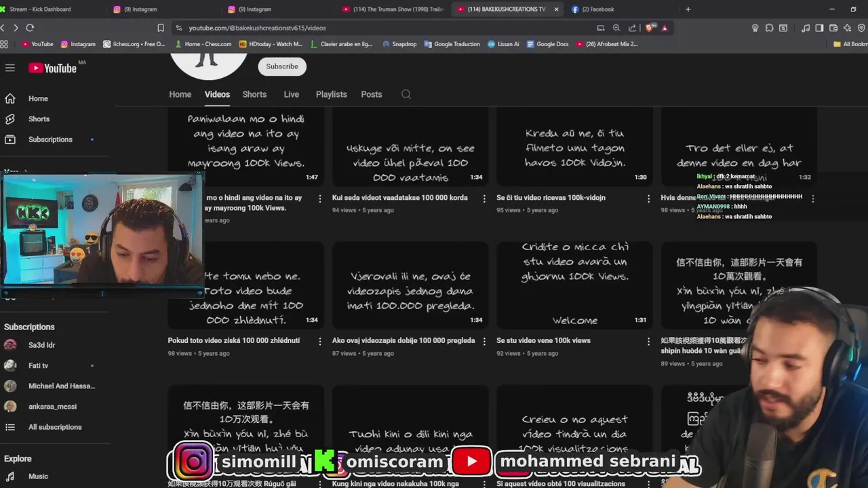Image resolution: width=868 pixels, height=488 pixels.
Task: Open the Leo AI sparkle icon
Action: [x=848, y=28]
